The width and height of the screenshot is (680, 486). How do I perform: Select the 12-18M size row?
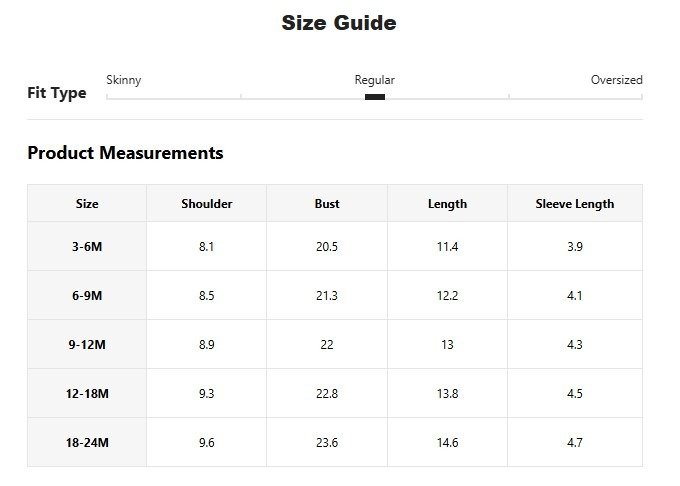tap(87, 394)
